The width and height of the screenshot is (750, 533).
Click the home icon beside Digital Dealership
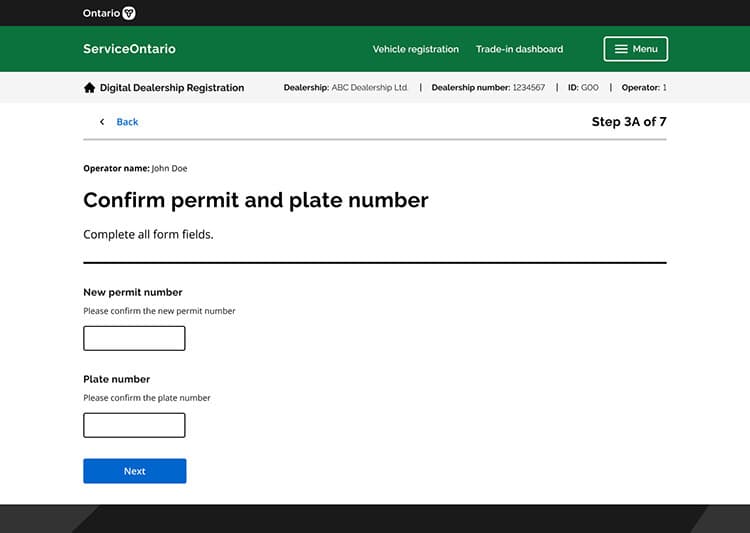[x=90, y=88]
